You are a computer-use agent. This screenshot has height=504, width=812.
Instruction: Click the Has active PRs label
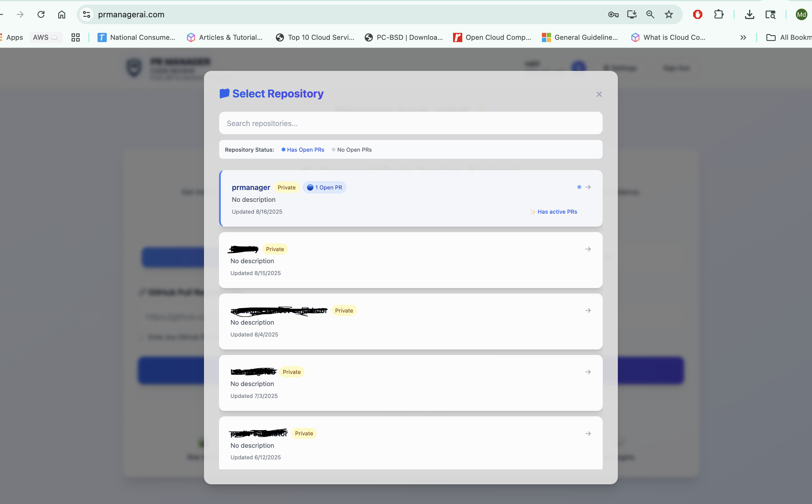point(557,212)
